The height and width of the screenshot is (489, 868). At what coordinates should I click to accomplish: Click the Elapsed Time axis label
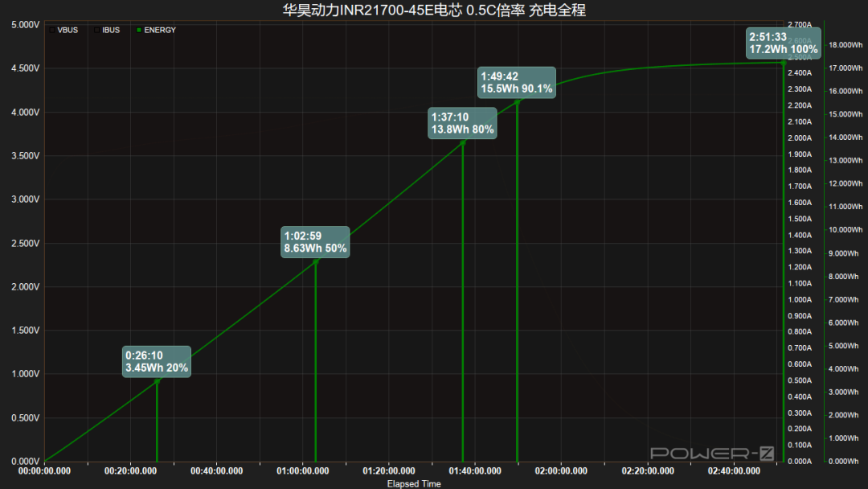click(x=414, y=483)
